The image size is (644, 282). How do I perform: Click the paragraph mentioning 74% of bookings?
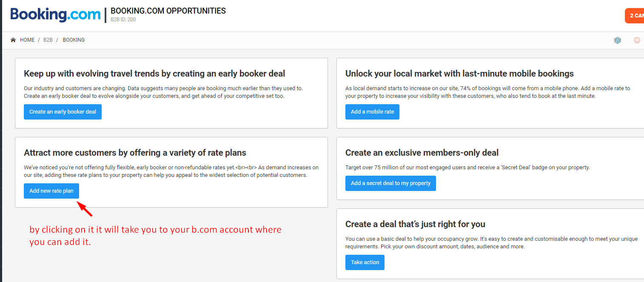point(488,92)
